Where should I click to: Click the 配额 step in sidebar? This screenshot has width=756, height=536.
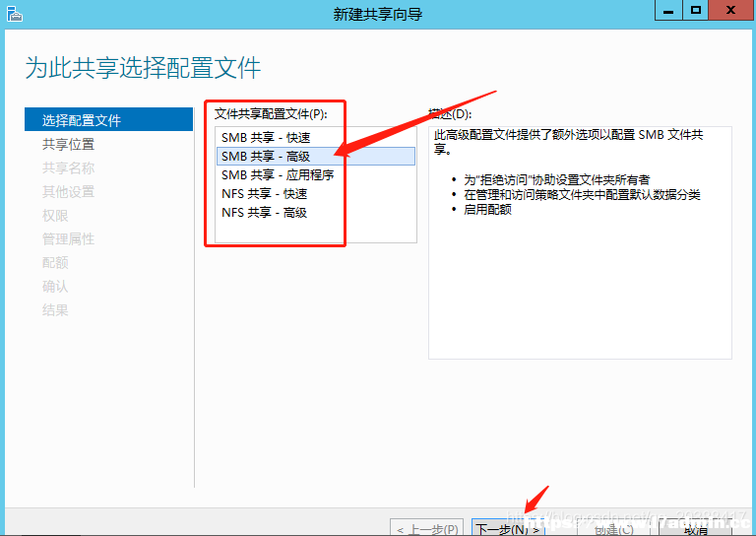pyautogui.click(x=55, y=262)
